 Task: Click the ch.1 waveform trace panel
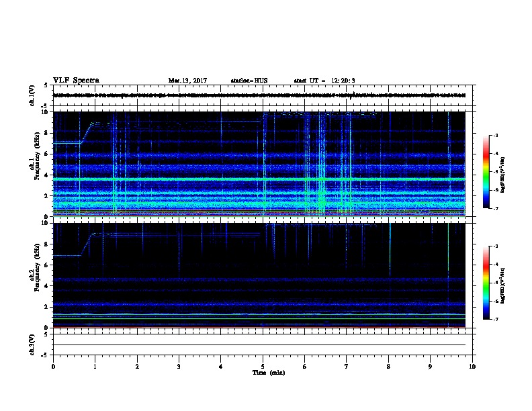(262, 95)
